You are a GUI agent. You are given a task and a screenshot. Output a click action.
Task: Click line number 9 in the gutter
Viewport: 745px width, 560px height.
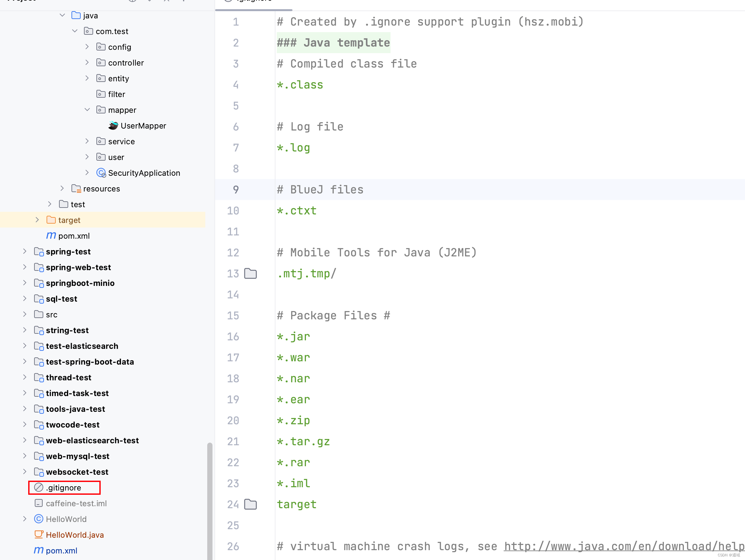(x=236, y=190)
